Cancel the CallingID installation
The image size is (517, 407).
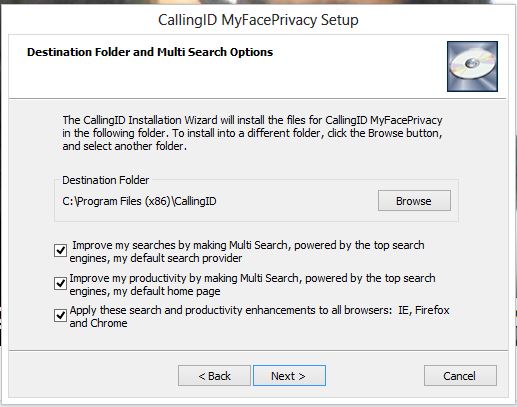pos(460,376)
